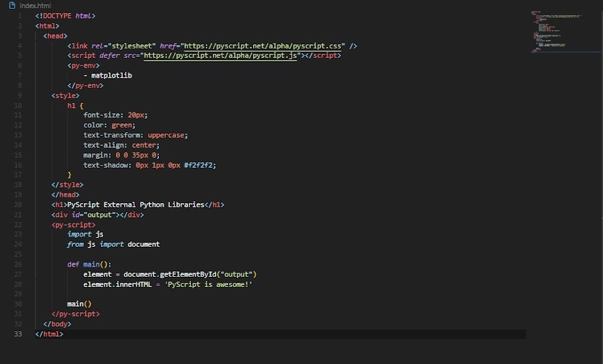Click the 'def main():' line
The image size is (603, 364).
point(89,264)
